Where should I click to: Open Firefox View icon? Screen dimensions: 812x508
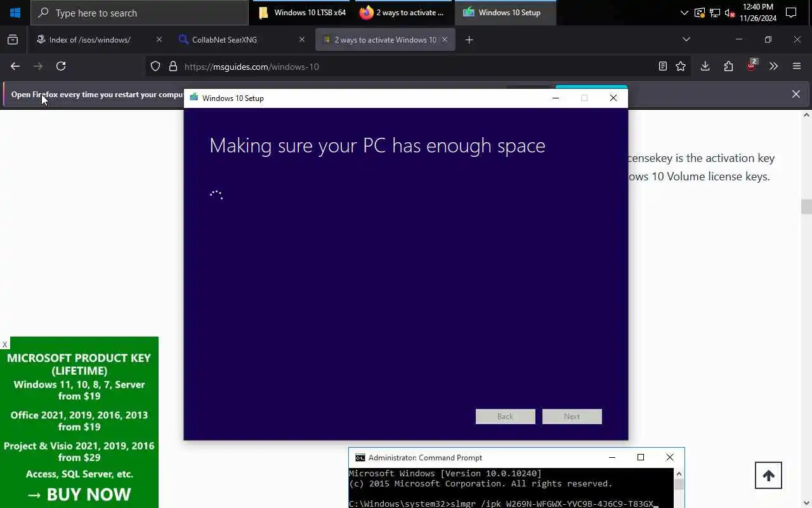coord(13,39)
